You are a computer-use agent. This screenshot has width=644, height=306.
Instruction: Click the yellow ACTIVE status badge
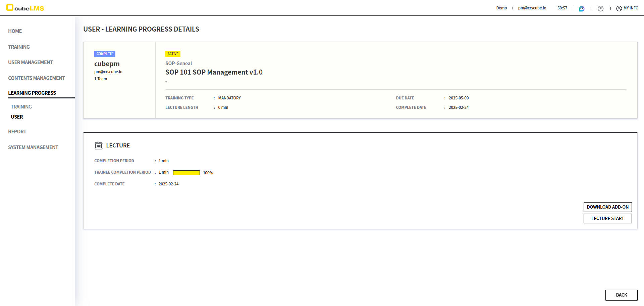173,54
